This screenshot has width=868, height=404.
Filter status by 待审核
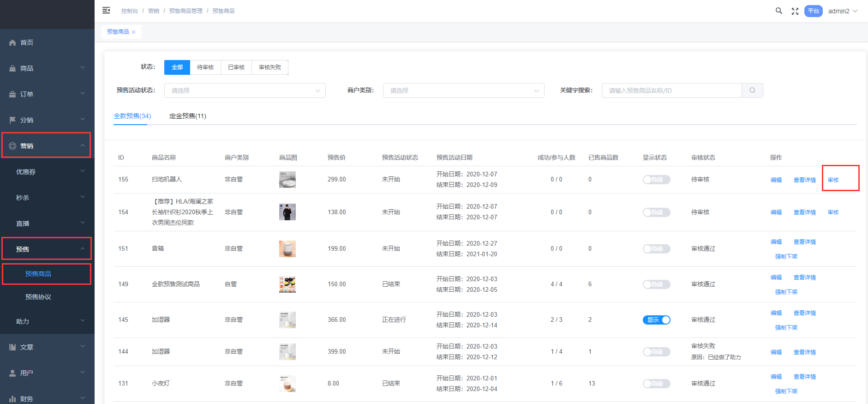click(x=205, y=67)
